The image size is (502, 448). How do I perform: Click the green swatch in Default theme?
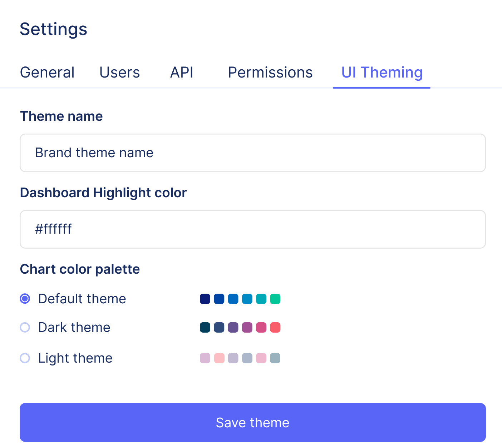tap(275, 299)
